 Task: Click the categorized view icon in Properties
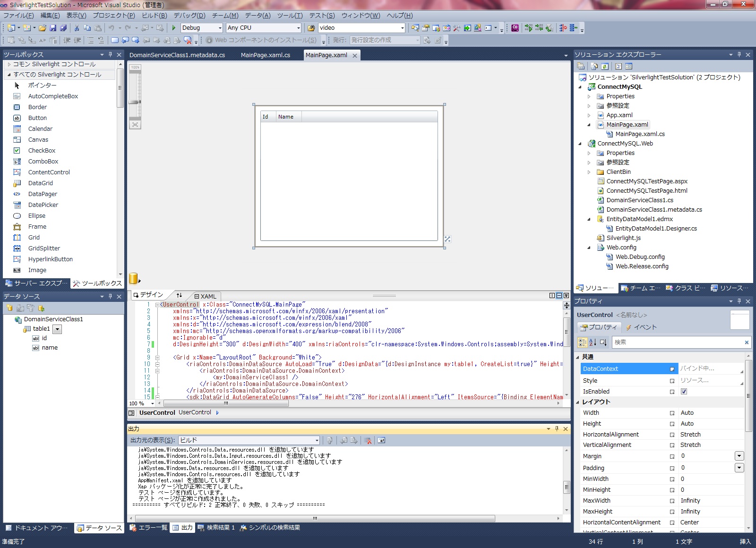[583, 342]
